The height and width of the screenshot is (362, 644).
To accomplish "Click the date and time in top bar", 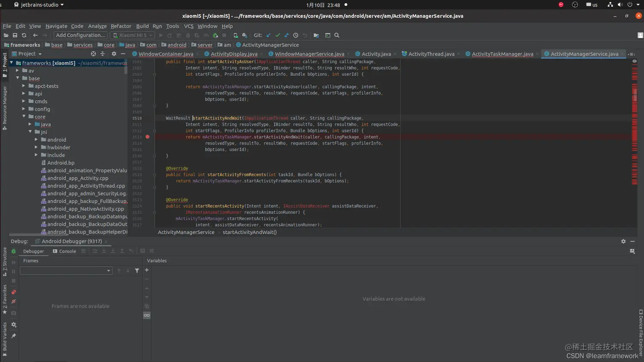I will (x=323, y=5).
